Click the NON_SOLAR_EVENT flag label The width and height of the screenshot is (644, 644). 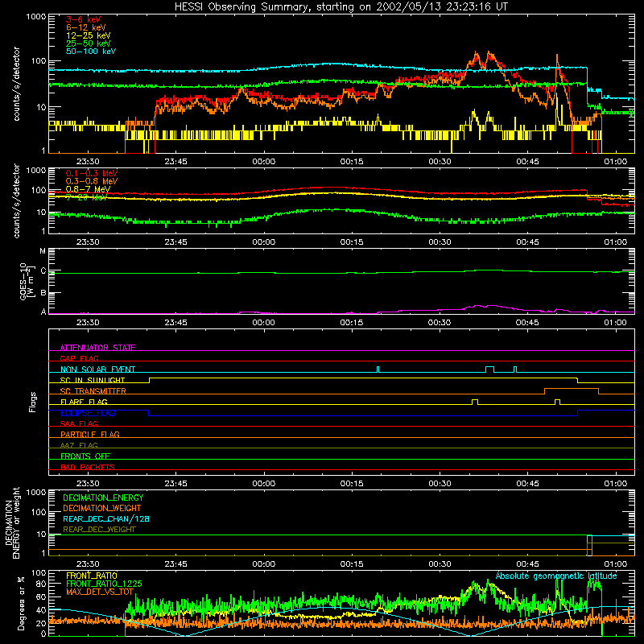point(97,369)
